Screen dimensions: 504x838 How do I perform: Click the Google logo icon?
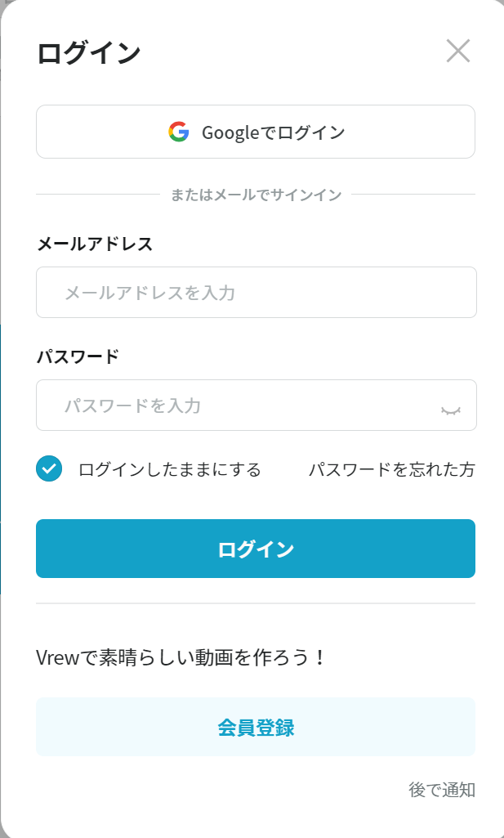pyautogui.click(x=179, y=132)
